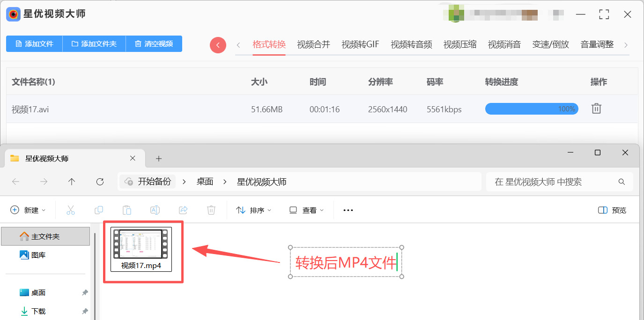Switch to the 视频转音频 tab
The width and height of the screenshot is (644, 320).
click(x=411, y=44)
